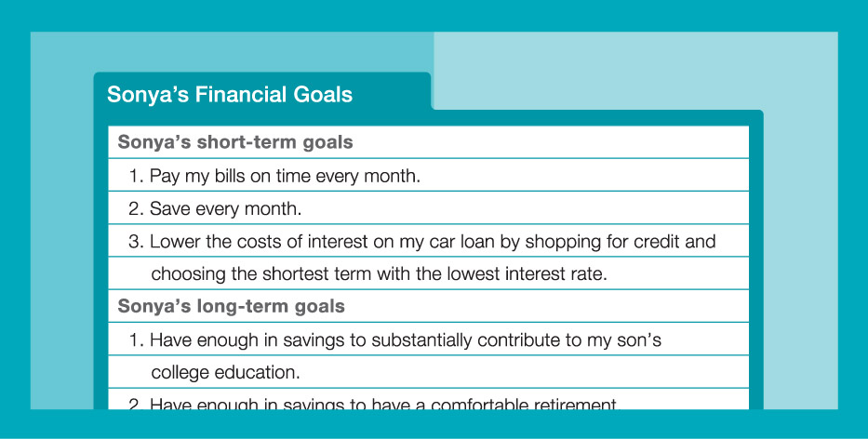This screenshot has width=868, height=439.
Task: Select the "Sonya's long-term goals" heading
Action: (232, 306)
